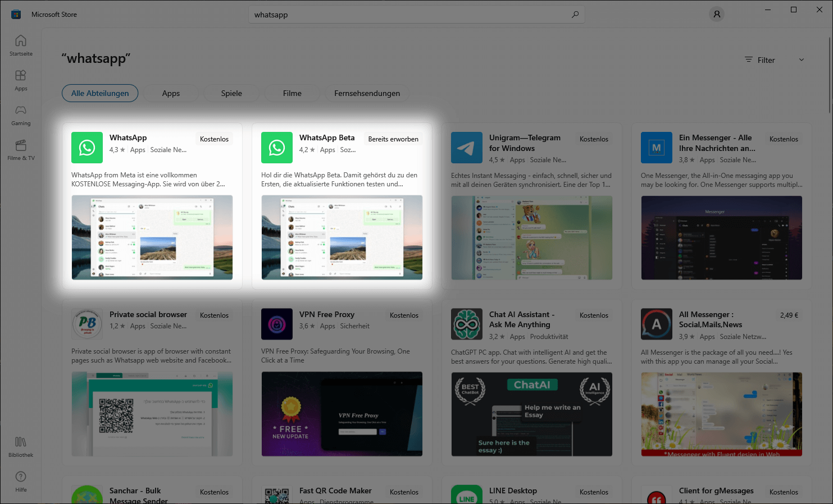Click the Ein Messenger blue M icon

tap(657, 148)
